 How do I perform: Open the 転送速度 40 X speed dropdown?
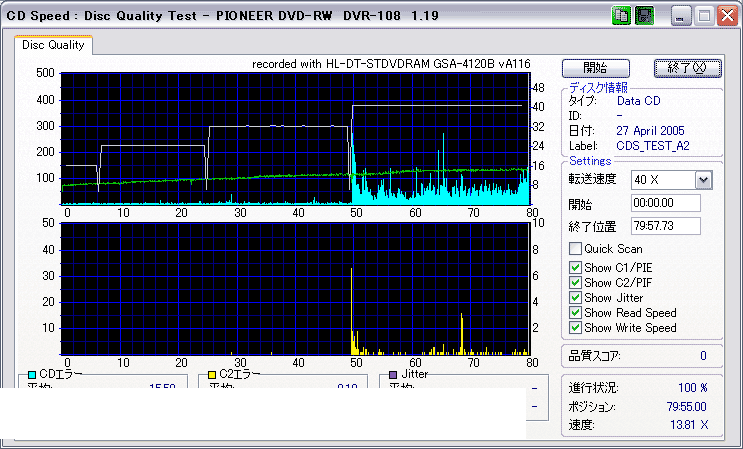(704, 180)
